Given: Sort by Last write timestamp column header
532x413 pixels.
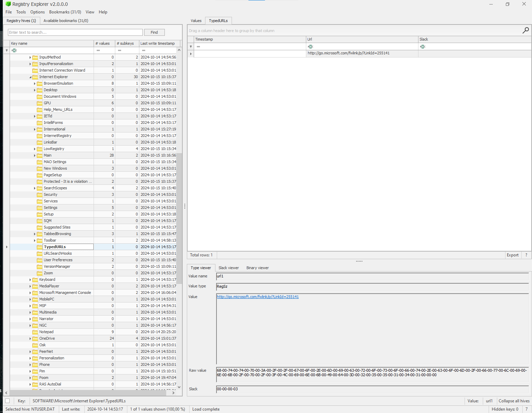Looking at the screenshot, I should pos(159,43).
